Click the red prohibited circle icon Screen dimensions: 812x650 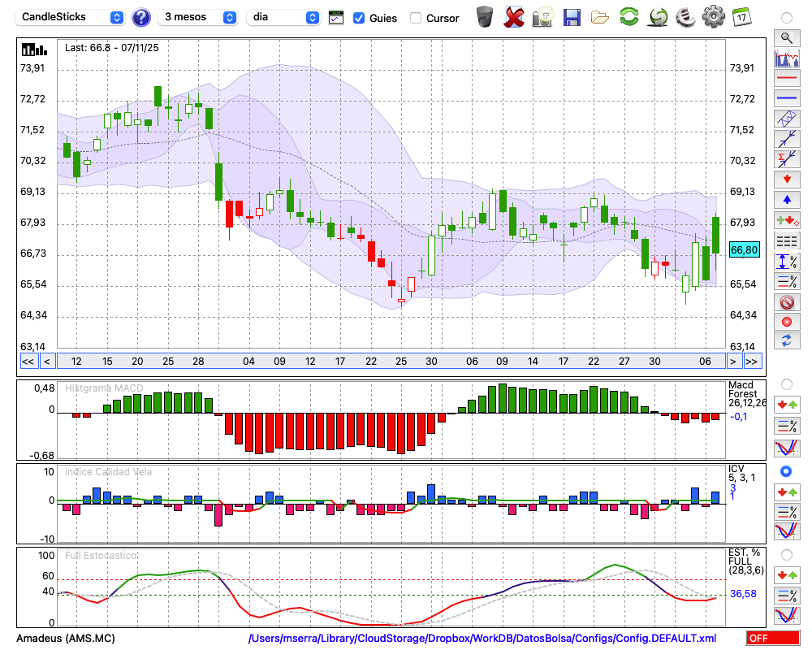click(x=787, y=302)
